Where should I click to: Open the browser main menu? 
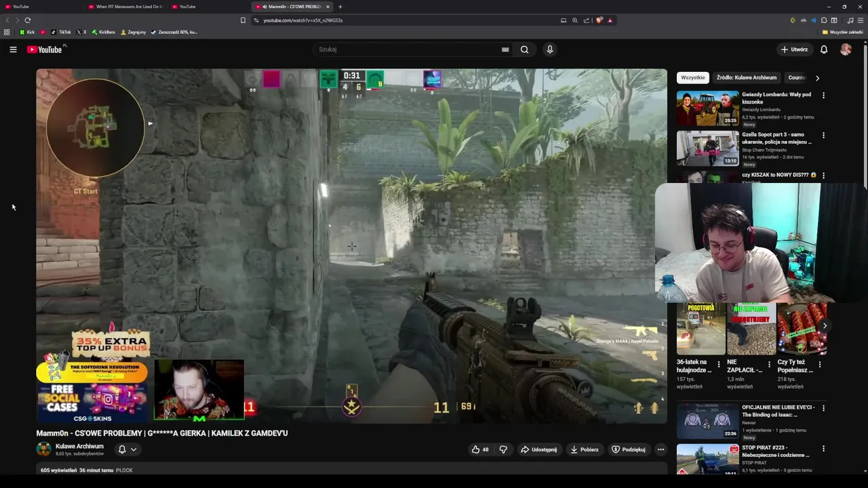861,20
